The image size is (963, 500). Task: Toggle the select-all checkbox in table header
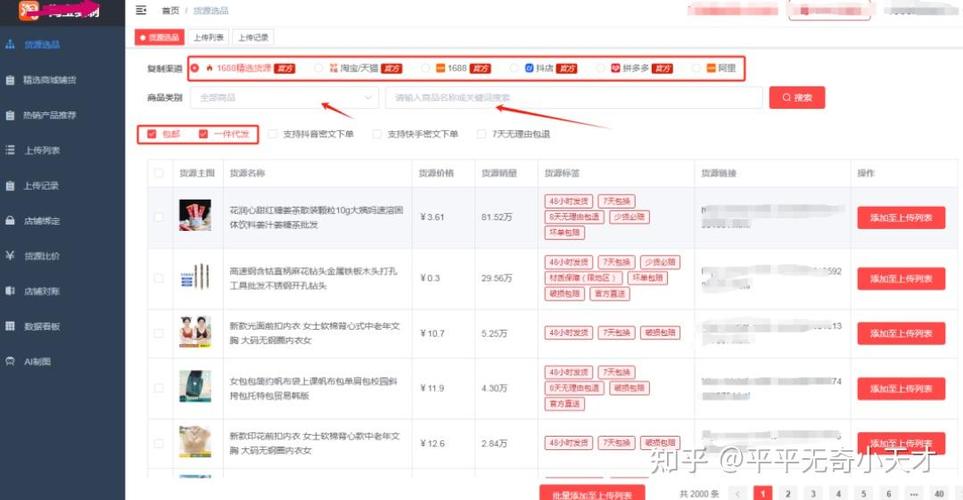tap(159, 173)
